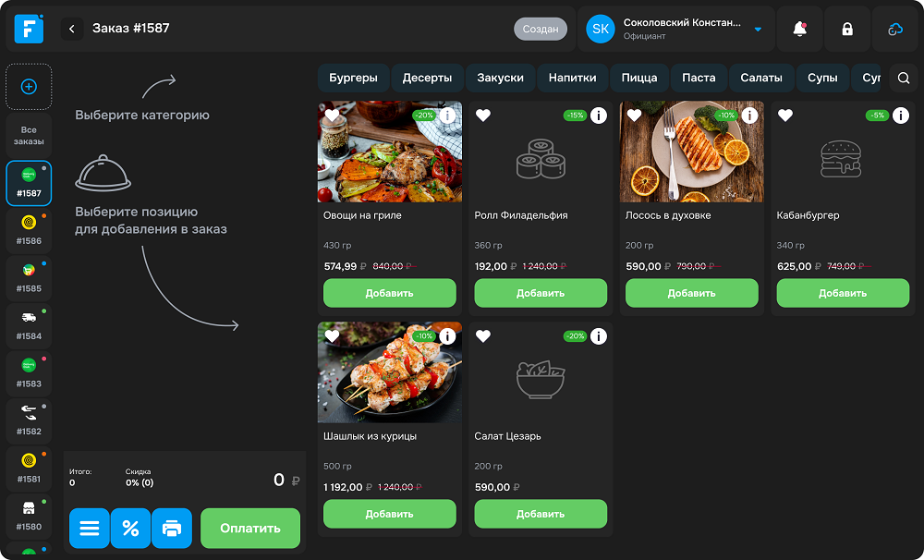Mark Салат Цезарь as favorite
924x560 pixels.
(482, 336)
